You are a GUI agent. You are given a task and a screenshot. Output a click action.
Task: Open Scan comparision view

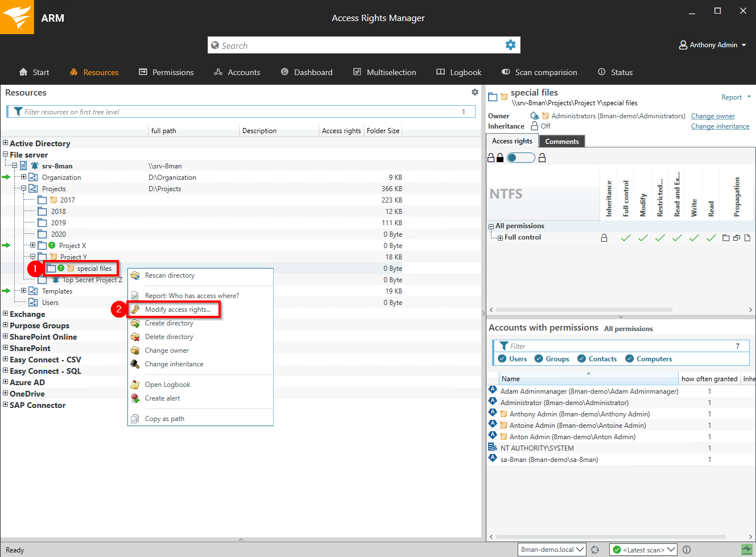coord(539,72)
